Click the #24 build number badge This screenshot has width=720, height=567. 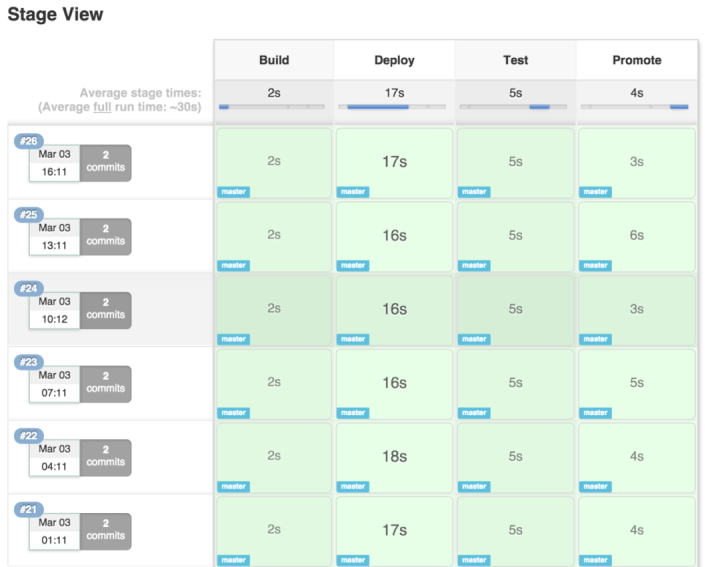27,288
